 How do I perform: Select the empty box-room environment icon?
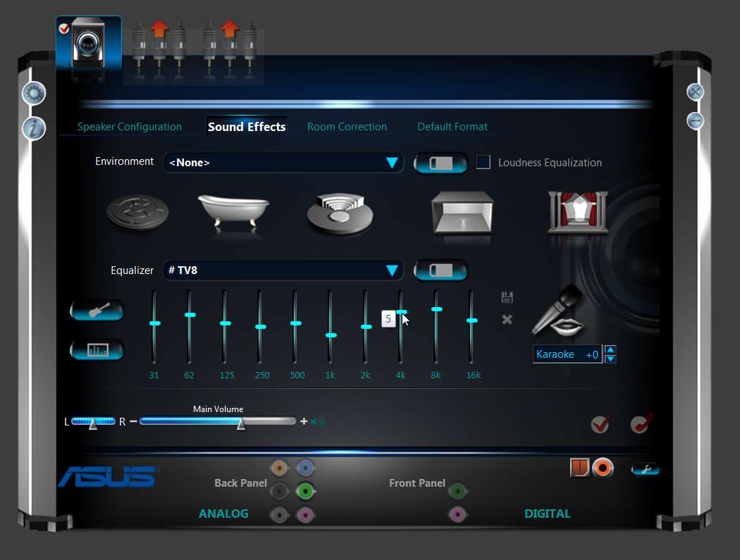click(x=462, y=213)
